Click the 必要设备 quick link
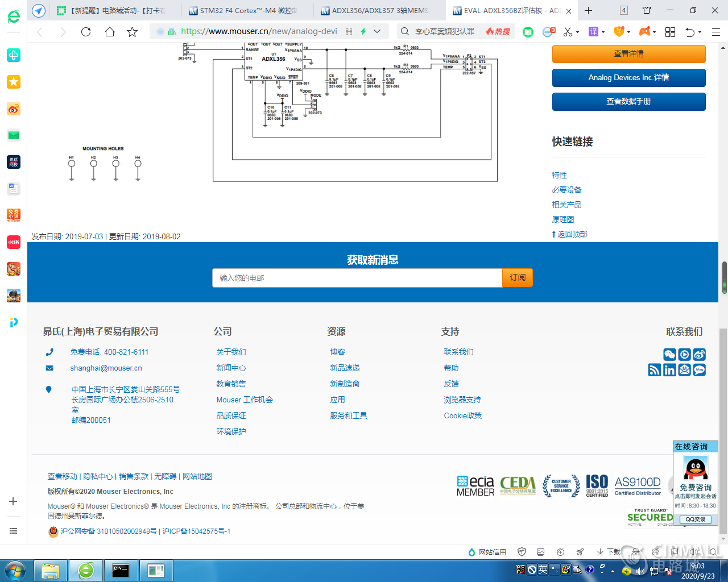 pyautogui.click(x=566, y=190)
